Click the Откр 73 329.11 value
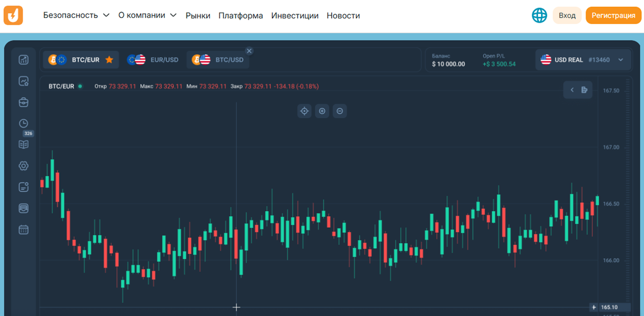Screen dimensions: 644x316 pos(115,86)
